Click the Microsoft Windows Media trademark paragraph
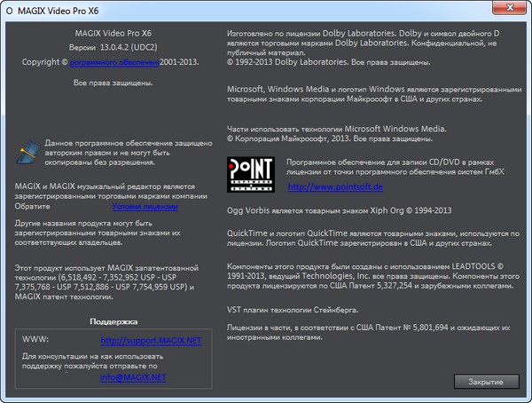Image resolution: width=532 pixels, height=403 pixels. pyautogui.click(x=374, y=94)
